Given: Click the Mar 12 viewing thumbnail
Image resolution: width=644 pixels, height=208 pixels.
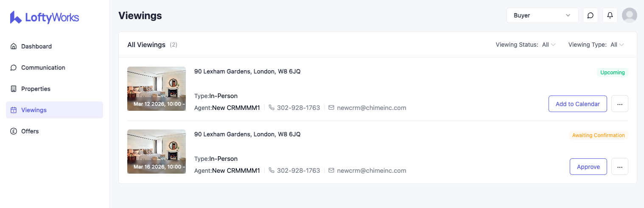Looking at the screenshot, I should 157,89.
